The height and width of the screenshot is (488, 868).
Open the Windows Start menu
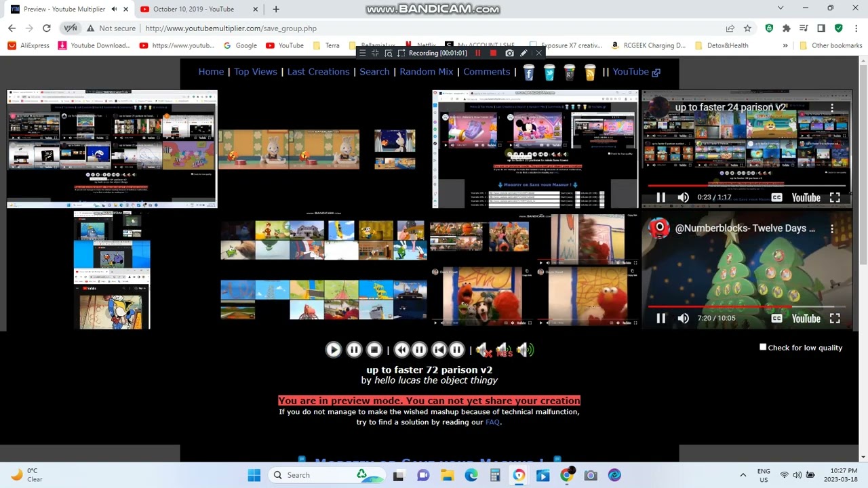(x=254, y=475)
